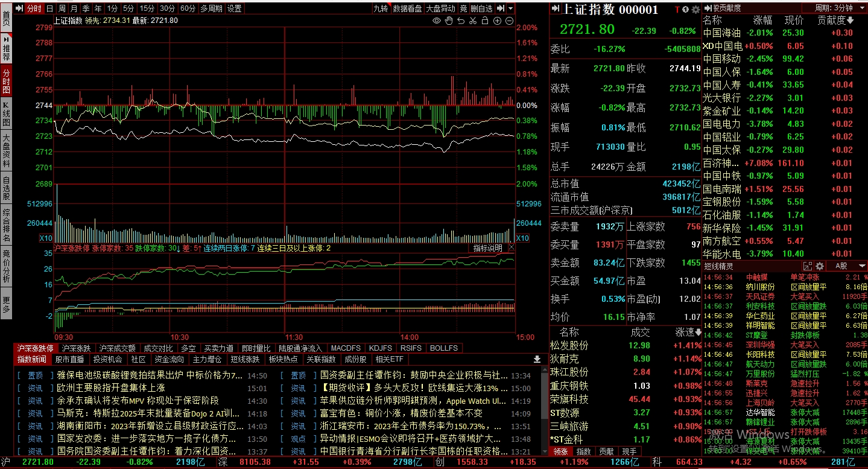
Task: Open the A股 market dropdown
Action: point(847,266)
